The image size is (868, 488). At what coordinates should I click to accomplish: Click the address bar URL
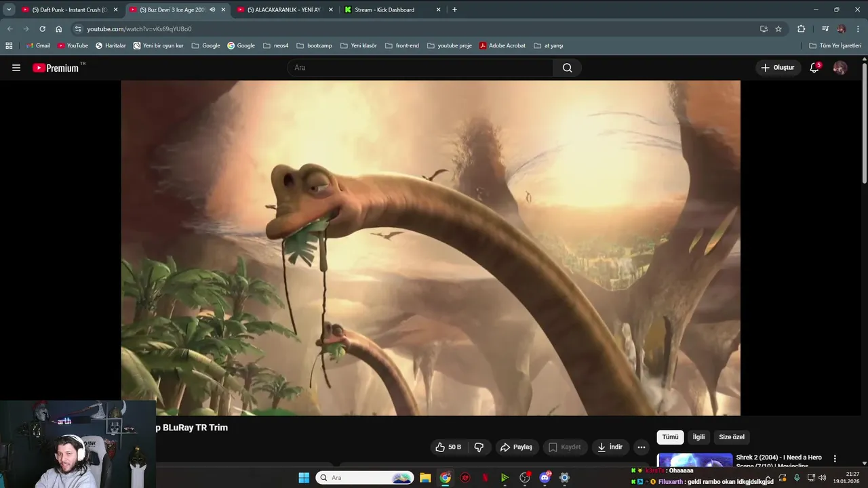point(139,29)
